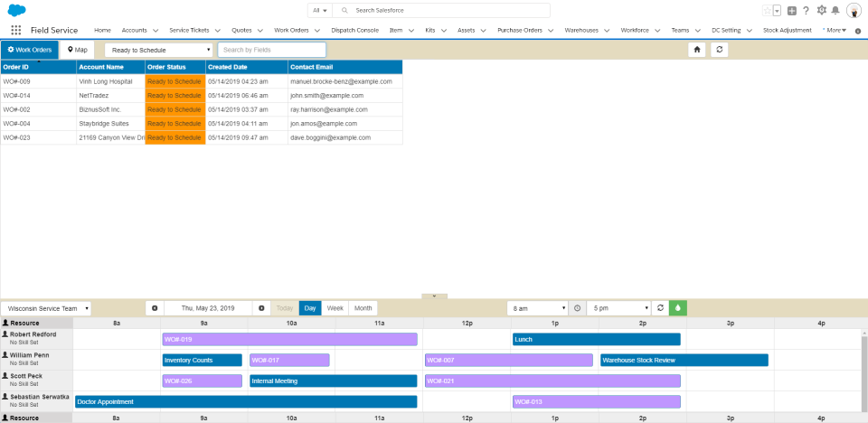The image size is (868, 423).
Task: Open the help question mark icon
Action: pyautogui.click(x=806, y=11)
